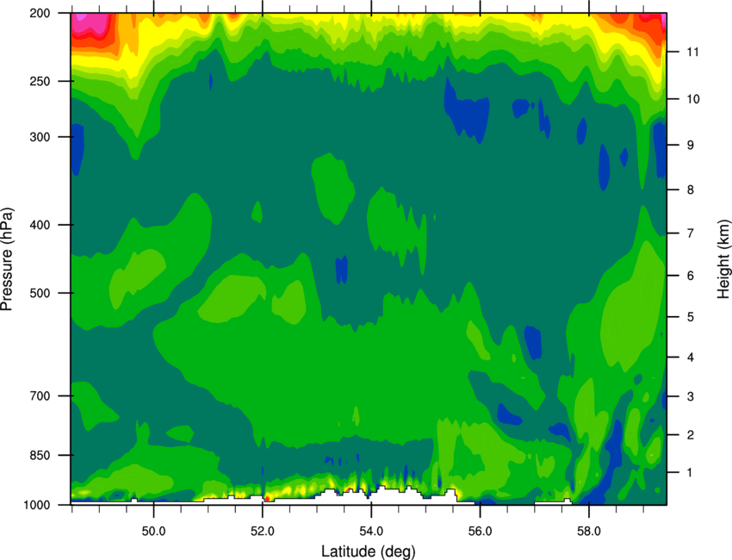Click the 3 km height label

pos(691,396)
